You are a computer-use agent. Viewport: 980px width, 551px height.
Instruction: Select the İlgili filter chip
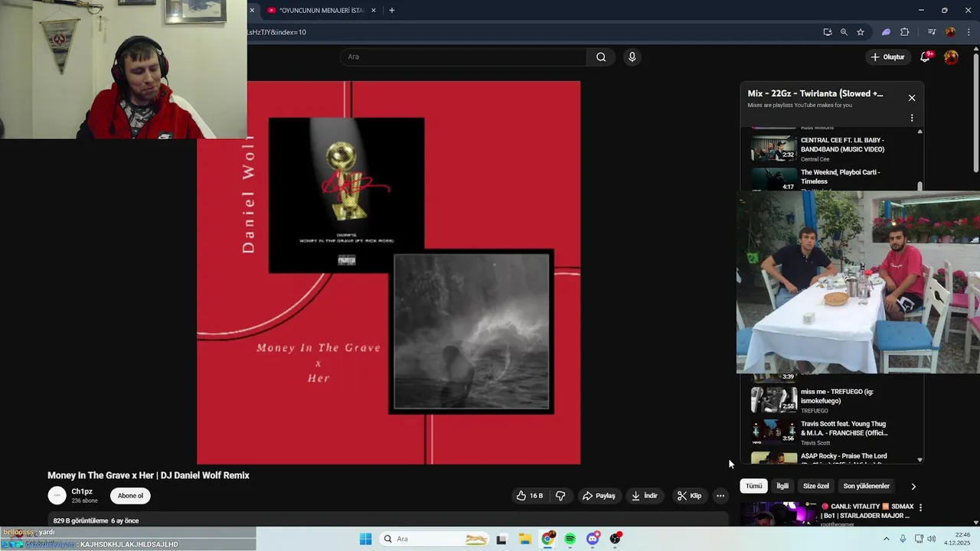coord(782,486)
